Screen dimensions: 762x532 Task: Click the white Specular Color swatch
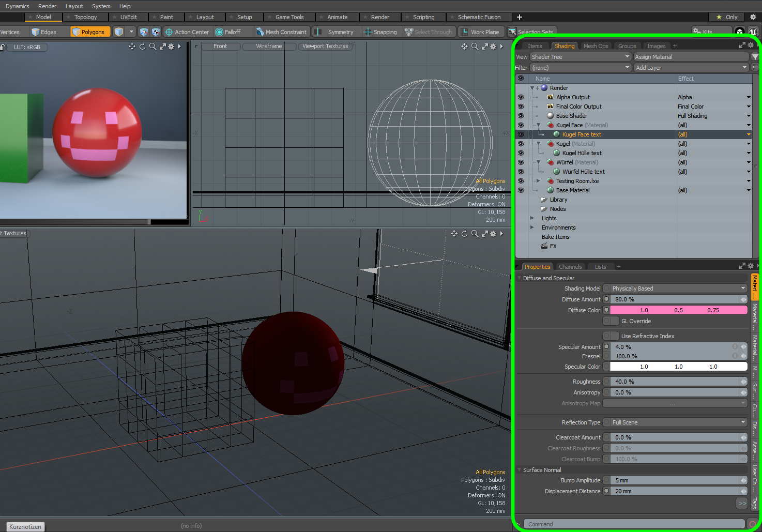679,367
